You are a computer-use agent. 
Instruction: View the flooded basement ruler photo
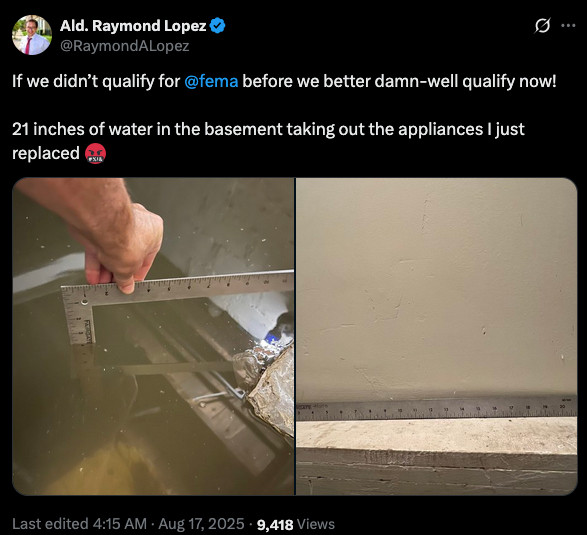pyautogui.click(x=153, y=336)
